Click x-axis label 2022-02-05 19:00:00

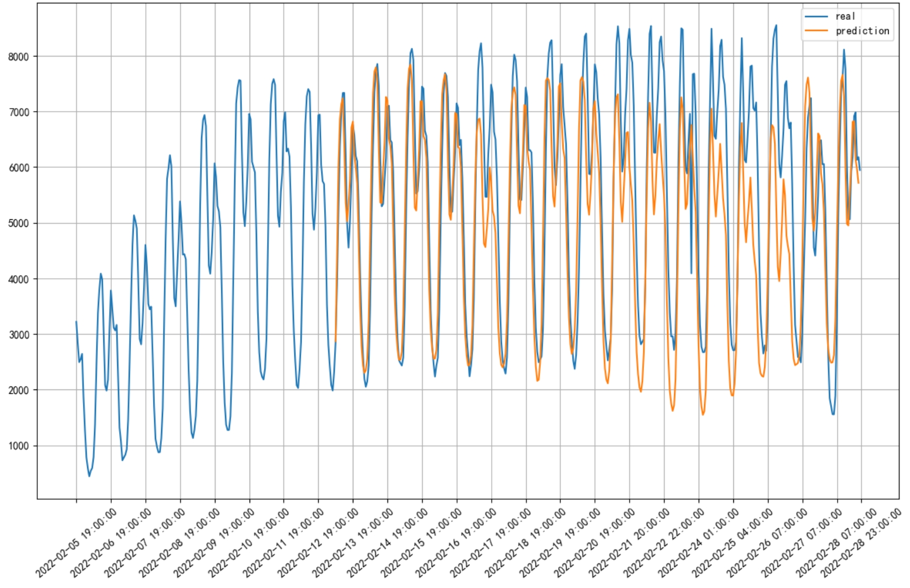click(x=76, y=543)
